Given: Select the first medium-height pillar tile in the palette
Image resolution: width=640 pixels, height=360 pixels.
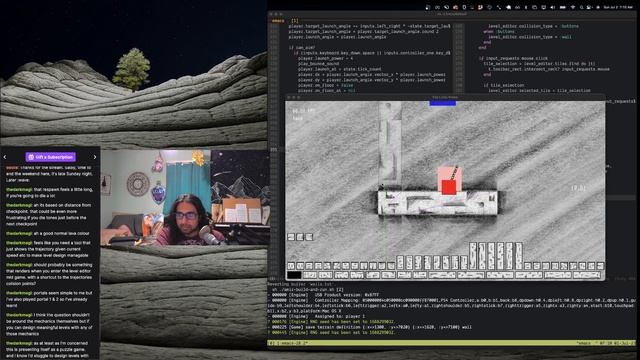Looking at the screenshot, I should click(400, 262).
